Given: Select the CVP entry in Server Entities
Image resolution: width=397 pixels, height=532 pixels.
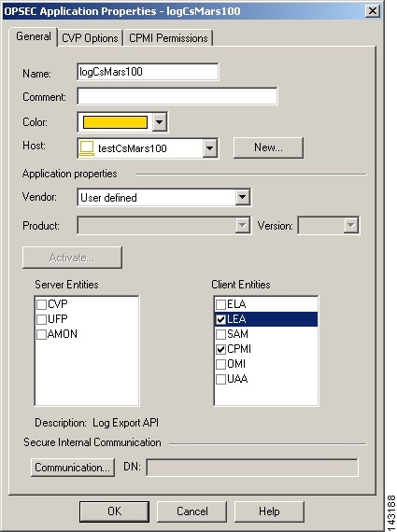Looking at the screenshot, I should point(57,304).
